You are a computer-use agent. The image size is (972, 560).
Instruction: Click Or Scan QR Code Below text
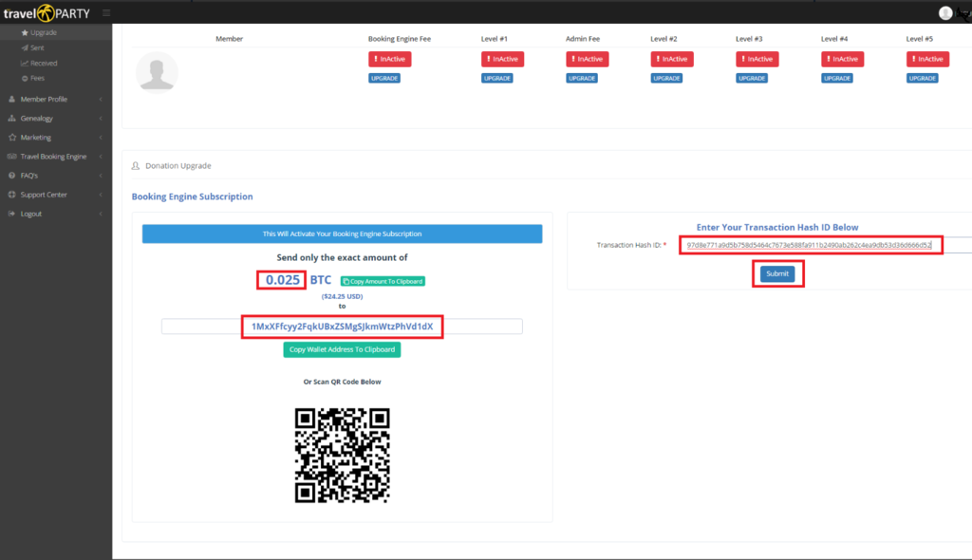tap(342, 382)
